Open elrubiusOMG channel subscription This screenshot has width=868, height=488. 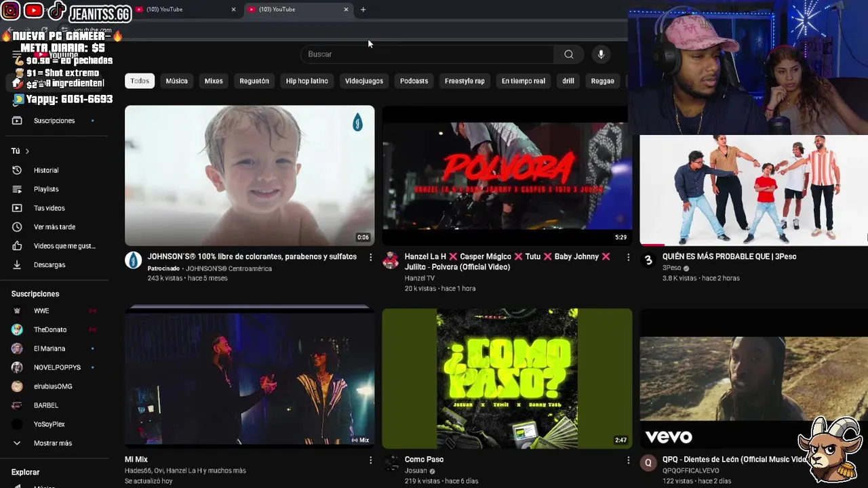pos(53,386)
